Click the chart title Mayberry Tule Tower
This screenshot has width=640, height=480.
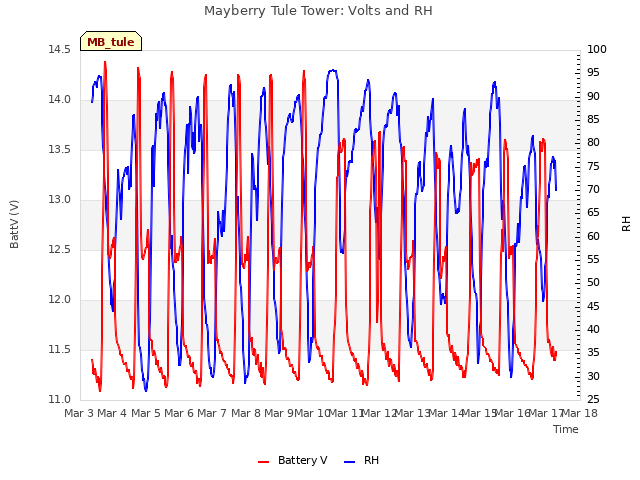(318, 11)
